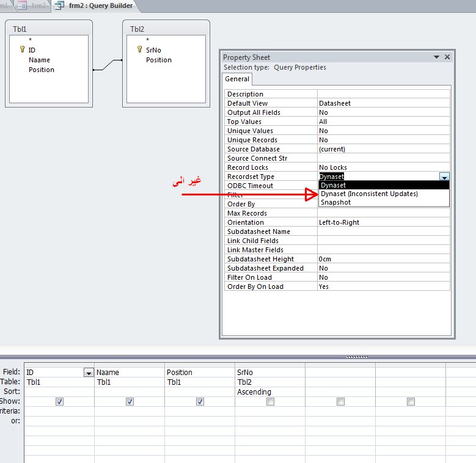The width and height of the screenshot is (476, 463).
Task: Uncheck Show for the Naame column
Action: click(x=130, y=402)
